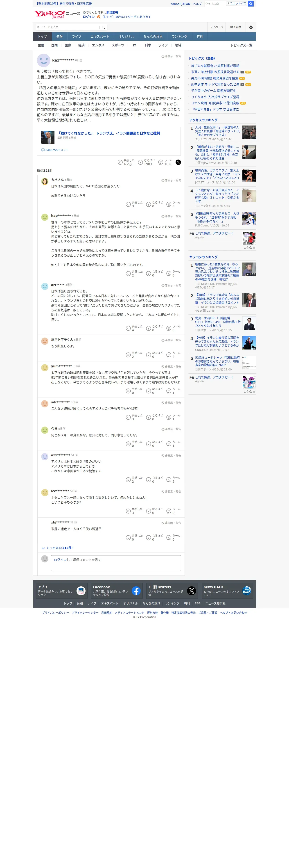Viewport: 289px width, 868px height.
Task: Switch to the ランキング tab
Action: [179, 37]
